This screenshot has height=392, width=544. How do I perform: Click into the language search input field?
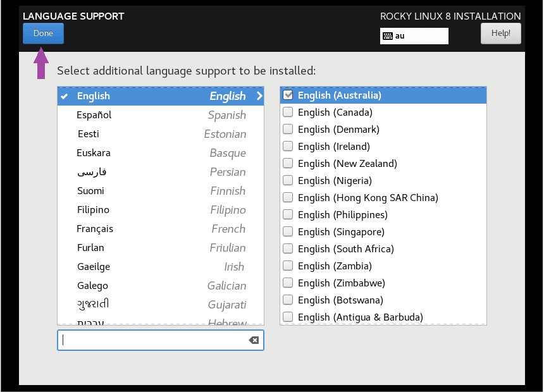click(161, 340)
